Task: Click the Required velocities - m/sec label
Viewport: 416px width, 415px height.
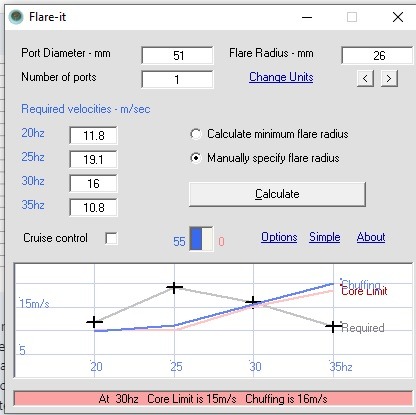Action: (86, 109)
